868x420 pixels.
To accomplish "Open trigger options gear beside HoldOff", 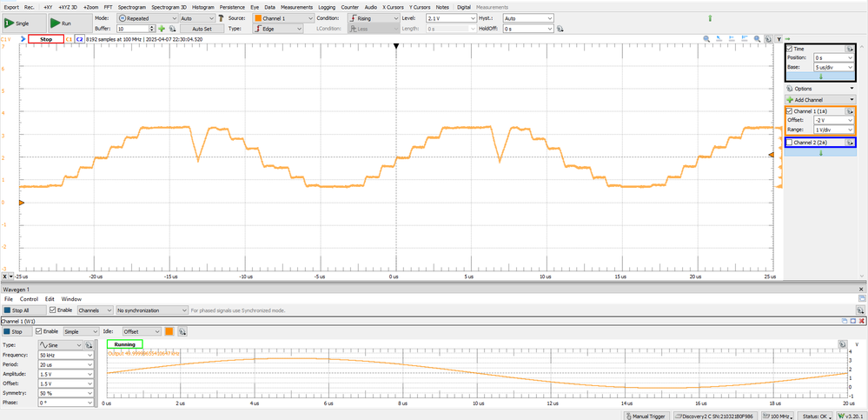I will pos(560,28).
